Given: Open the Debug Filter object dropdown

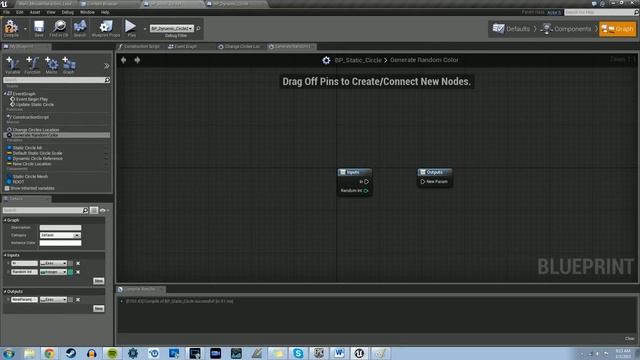Looking at the screenshot, I should [x=171, y=29].
